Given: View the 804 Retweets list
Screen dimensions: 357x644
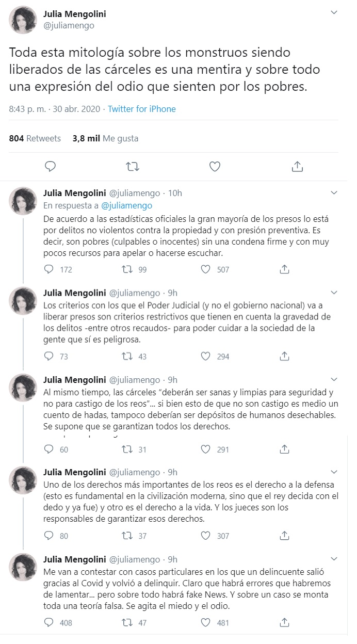Looking at the screenshot, I should (35, 138).
